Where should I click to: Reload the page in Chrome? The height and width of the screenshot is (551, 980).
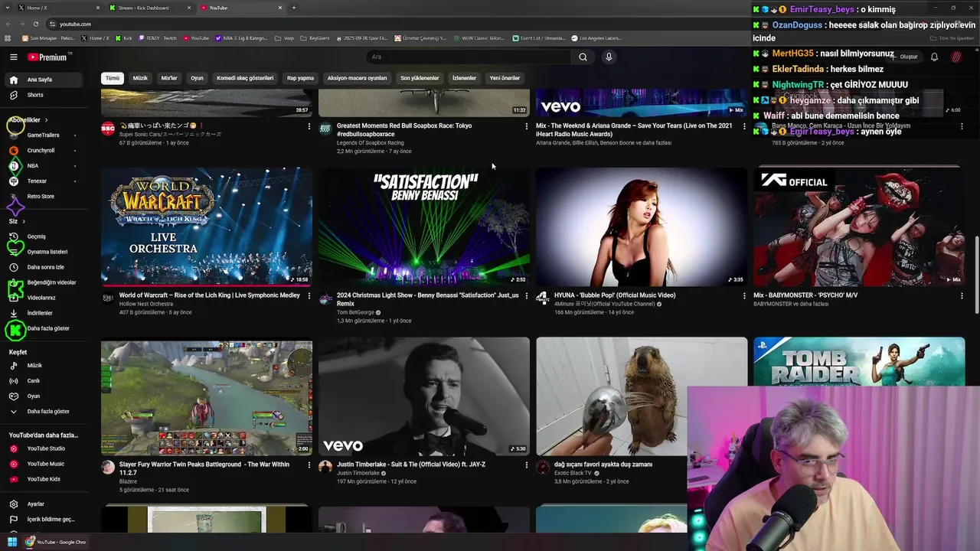pyautogui.click(x=36, y=24)
